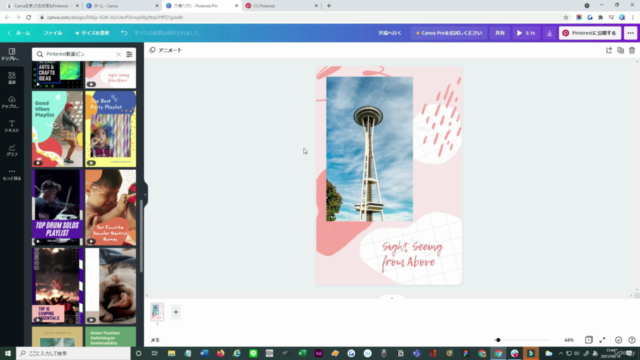Image resolution: width=640 pixels, height=360 pixels.
Task: Open a new browser tab
Action: point(329,6)
